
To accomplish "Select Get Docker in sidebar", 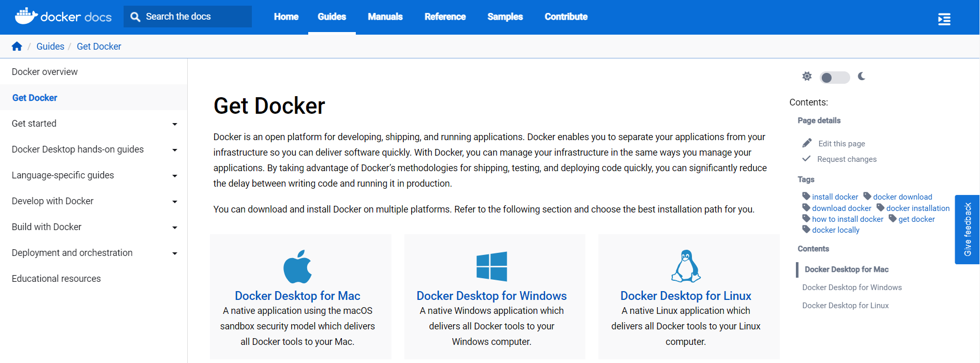I will pos(94,98).
